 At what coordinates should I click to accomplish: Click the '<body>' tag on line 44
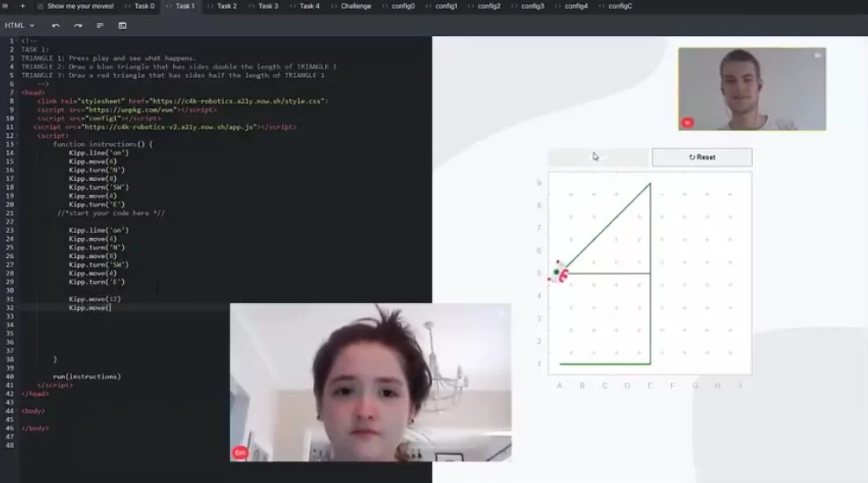pos(33,411)
